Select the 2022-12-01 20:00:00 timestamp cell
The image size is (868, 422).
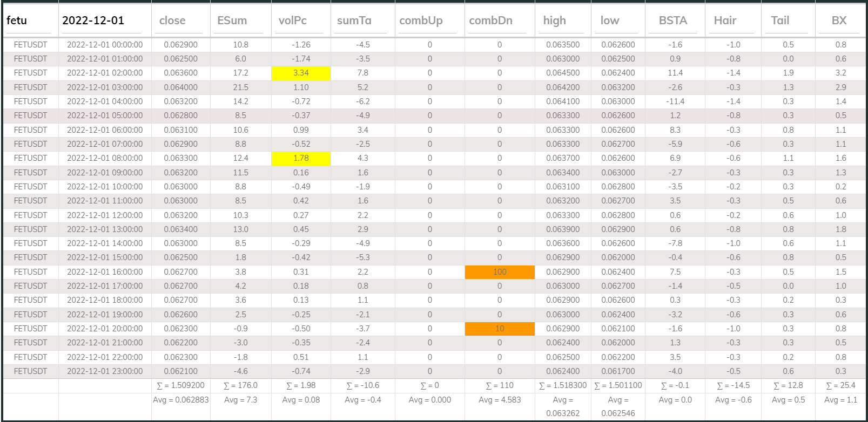(105, 329)
